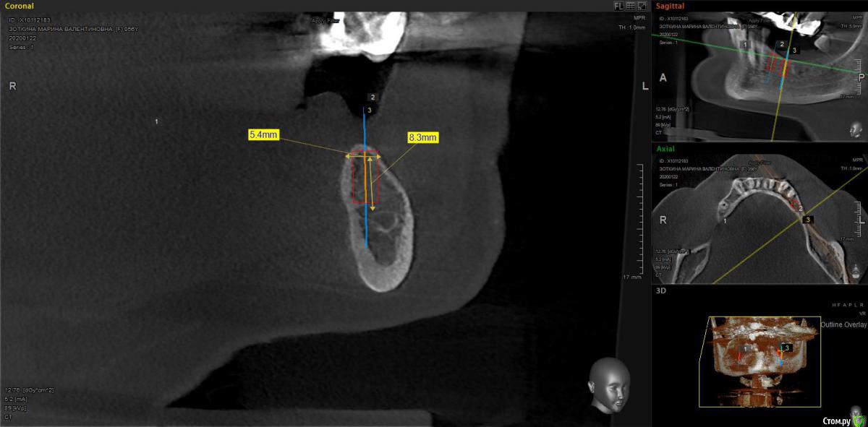
Task: Click the head orientation icon in Sagittal view
Action: click(856, 129)
